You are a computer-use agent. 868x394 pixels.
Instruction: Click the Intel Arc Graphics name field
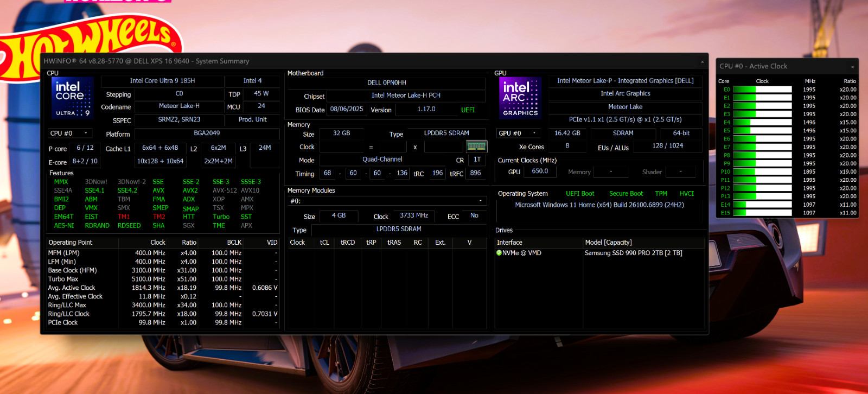click(626, 94)
